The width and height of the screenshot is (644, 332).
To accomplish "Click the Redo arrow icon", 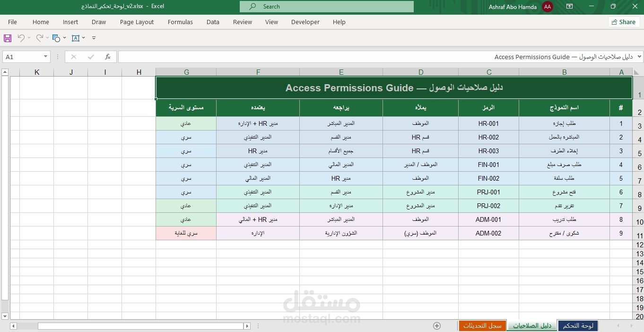I will [40, 38].
